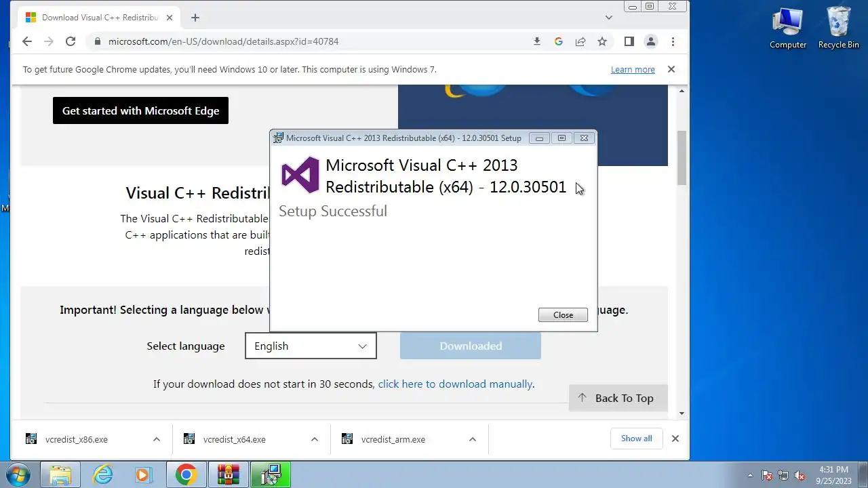
Task: Click the Chrome forward arrow
Action: tap(49, 41)
